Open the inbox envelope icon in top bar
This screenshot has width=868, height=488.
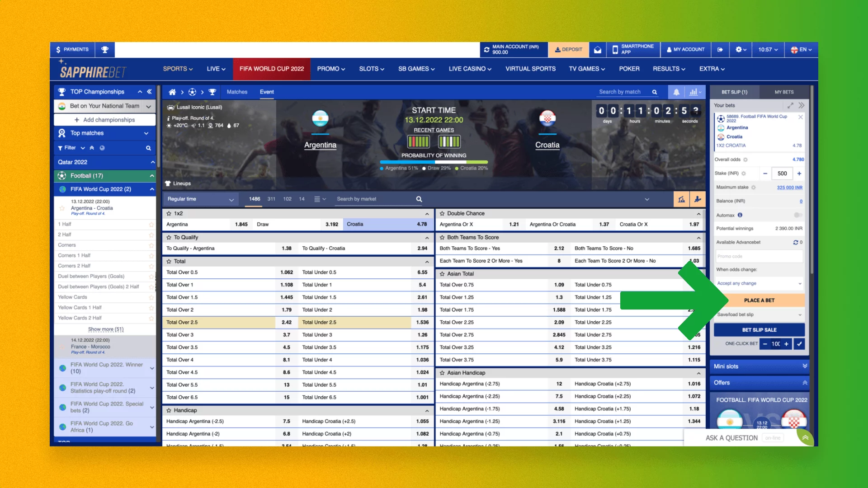(x=597, y=50)
